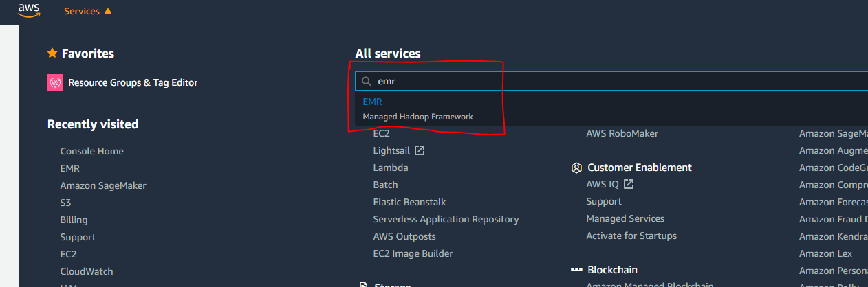Click the Resource Groups & Tag Editor icon

(x=55, y=82)
